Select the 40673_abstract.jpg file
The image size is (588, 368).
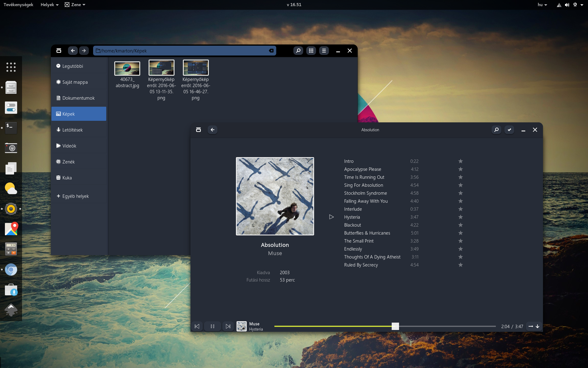pos(127,75)
